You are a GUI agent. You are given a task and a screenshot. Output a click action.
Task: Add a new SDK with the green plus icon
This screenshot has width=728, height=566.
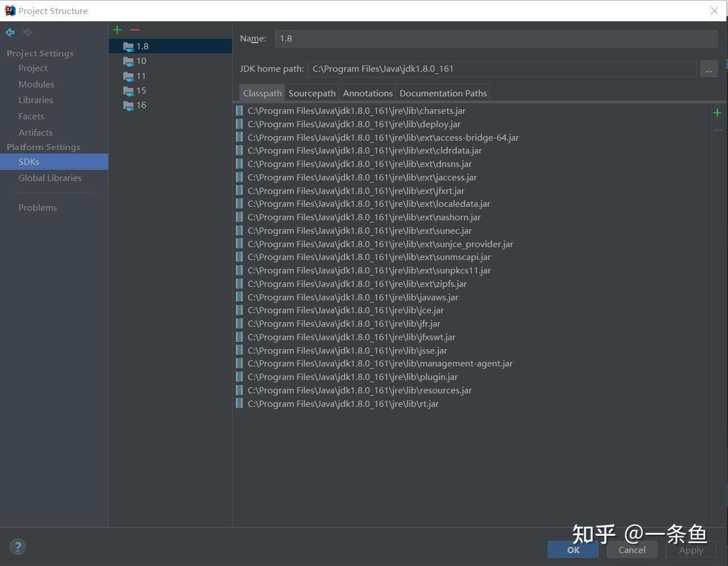click(117, 29)
